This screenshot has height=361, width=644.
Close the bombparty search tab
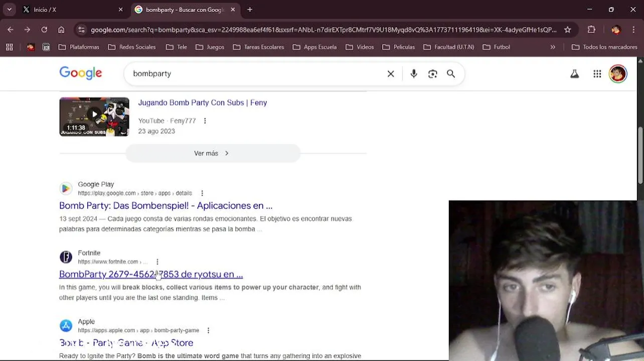(x=233, y=10)
